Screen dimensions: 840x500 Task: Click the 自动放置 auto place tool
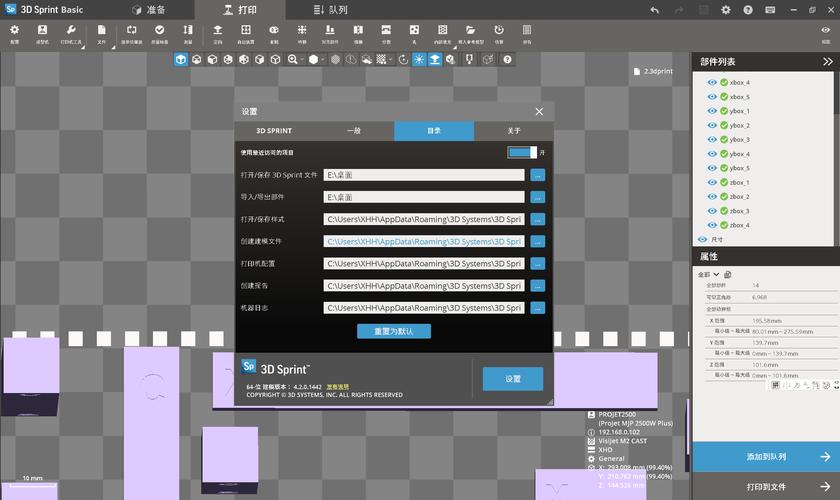(245, 34)
